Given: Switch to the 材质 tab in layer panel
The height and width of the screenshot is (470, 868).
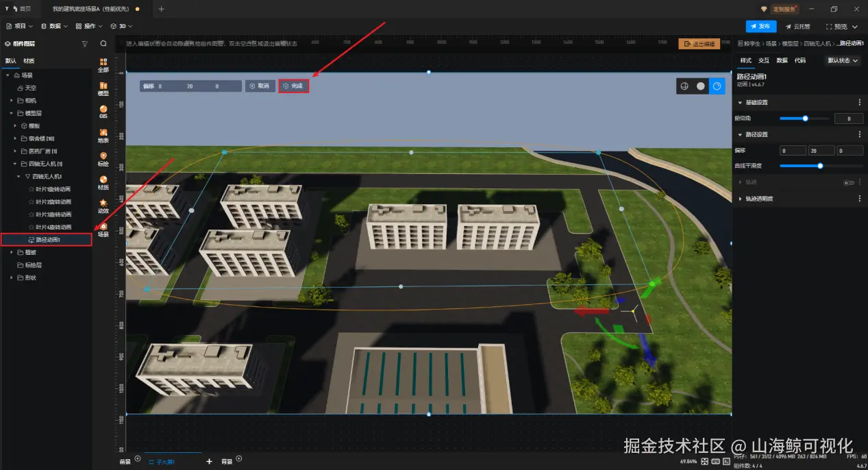Looking at the screenshot, I should [29, 60].
